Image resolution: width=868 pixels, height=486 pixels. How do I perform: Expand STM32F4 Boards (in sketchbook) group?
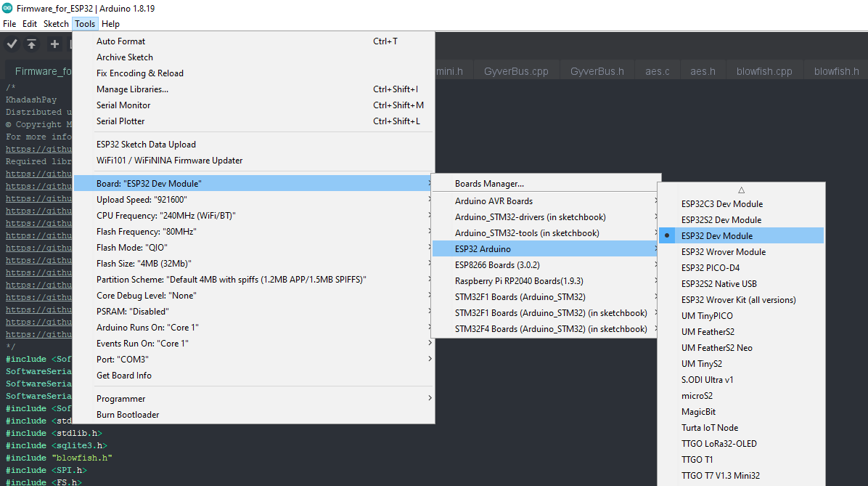tap(545, 329)
